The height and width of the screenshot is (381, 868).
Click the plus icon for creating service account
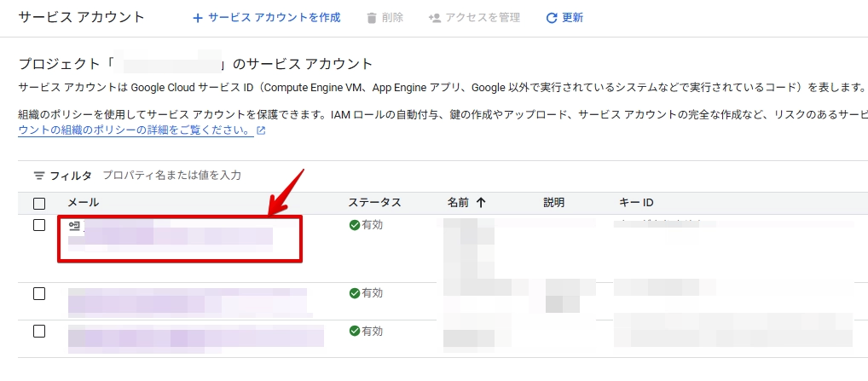coord(197,18)
